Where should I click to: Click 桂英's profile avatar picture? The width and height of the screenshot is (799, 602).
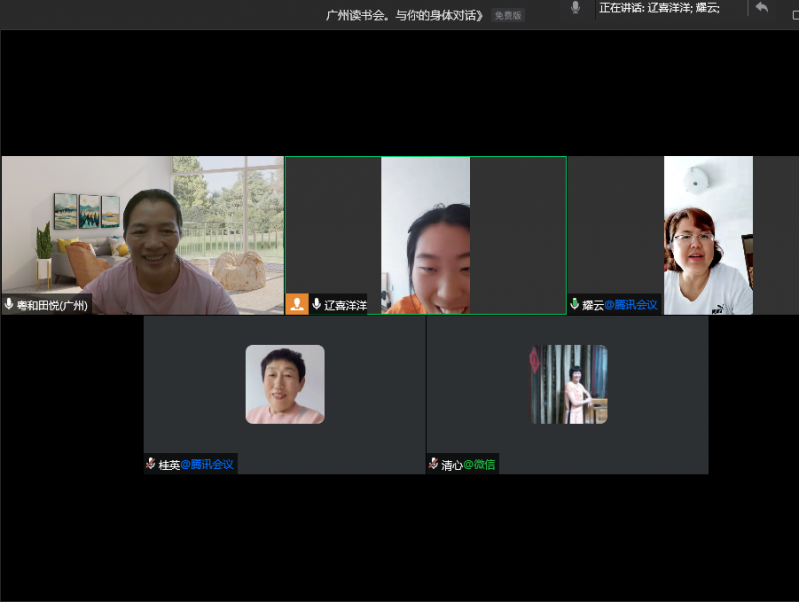click(285, 384)
